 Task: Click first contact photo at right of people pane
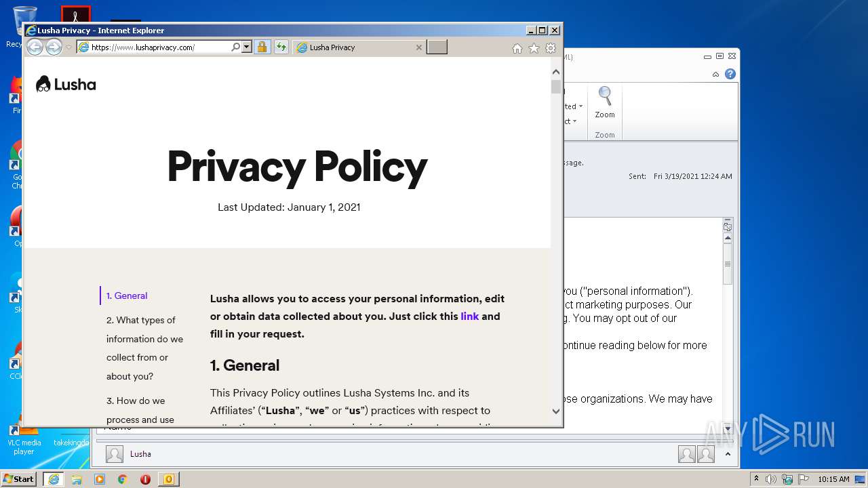tap(686, 454)
